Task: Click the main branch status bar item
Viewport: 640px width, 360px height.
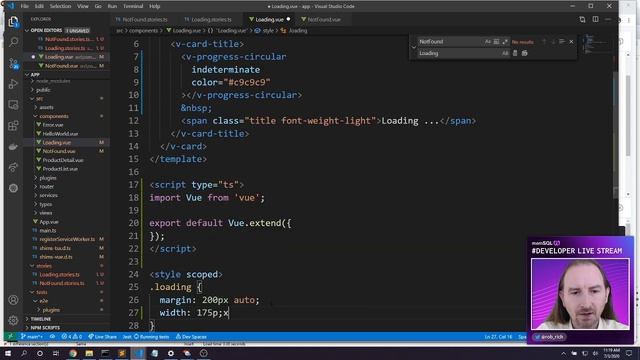Action: 32,337
